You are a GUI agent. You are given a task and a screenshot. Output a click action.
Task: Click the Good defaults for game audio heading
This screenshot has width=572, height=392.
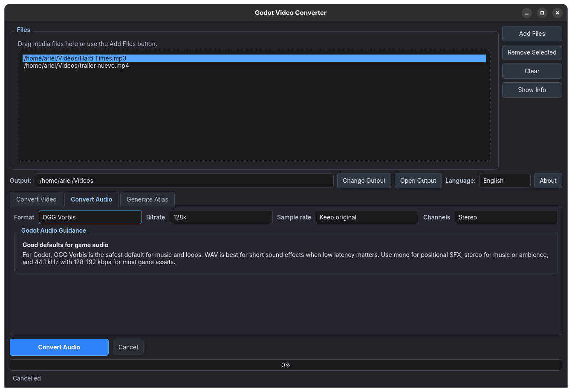coord(66,245)
